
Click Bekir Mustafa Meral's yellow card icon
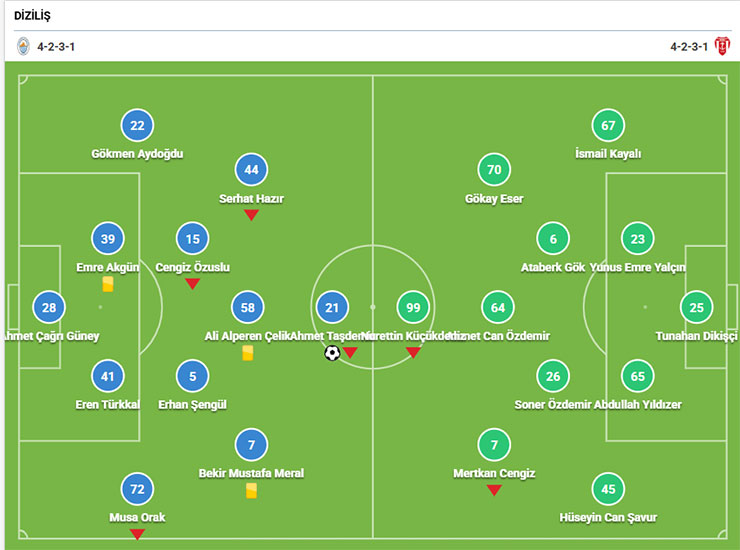point(251,490)
